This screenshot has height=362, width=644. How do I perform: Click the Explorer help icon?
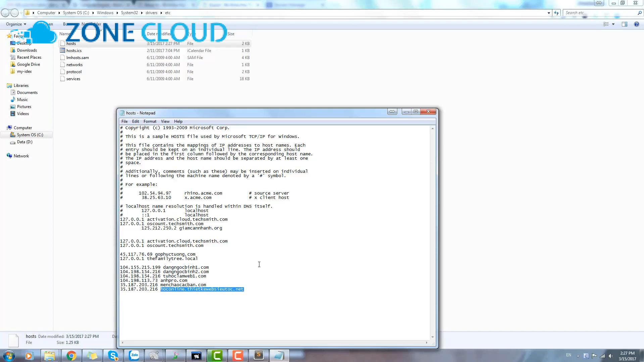pyautogui.click(x=636, y=24)
